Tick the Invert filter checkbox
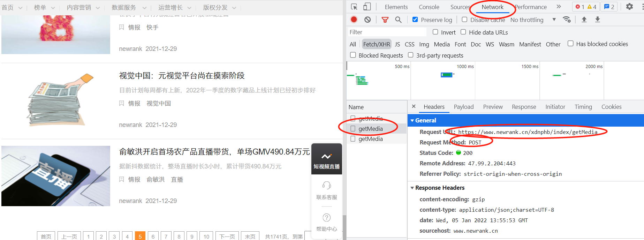 point(435,32)
